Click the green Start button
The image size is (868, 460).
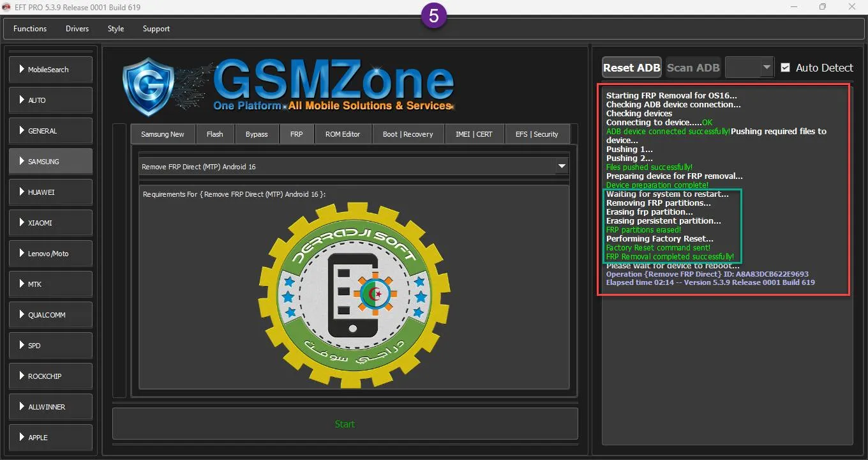pyautogui.click(x=345, y=424)
